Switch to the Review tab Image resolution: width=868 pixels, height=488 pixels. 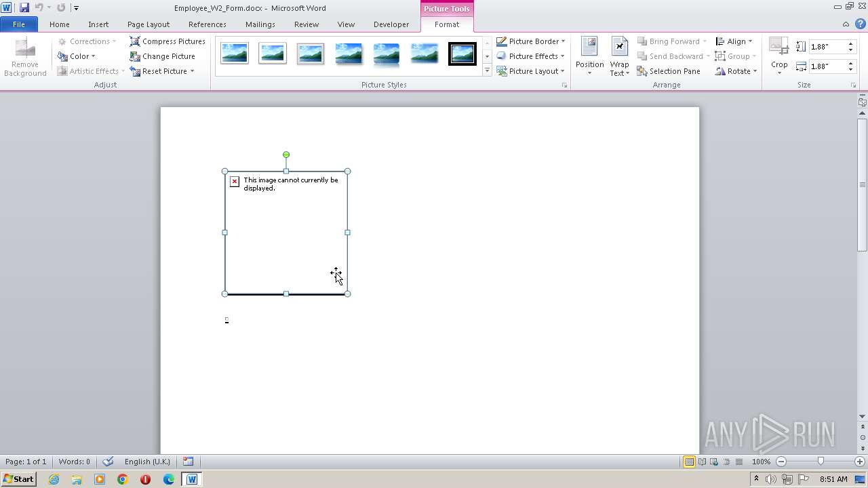point(307,24)
